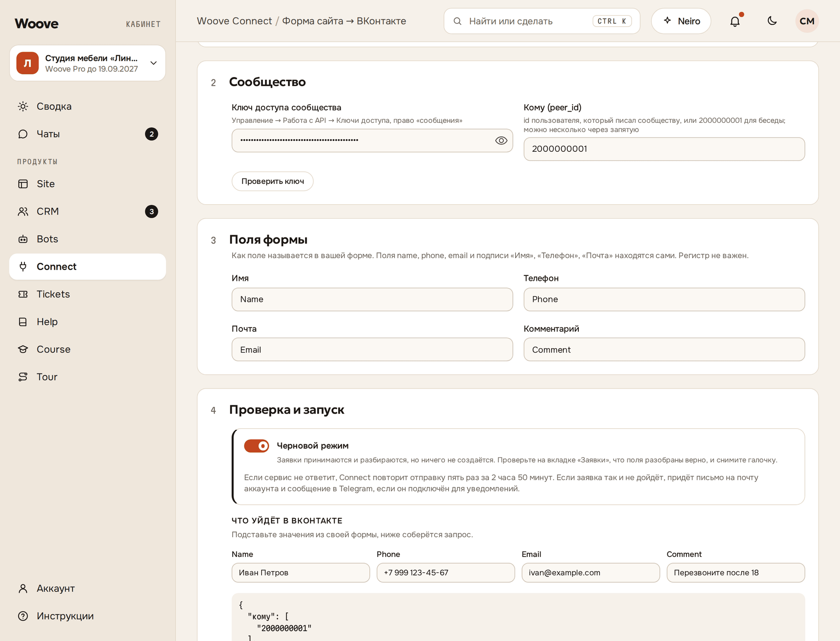Expand the workspace selector chevron
The width and height of the screenshot is (840, 641).
153,63
